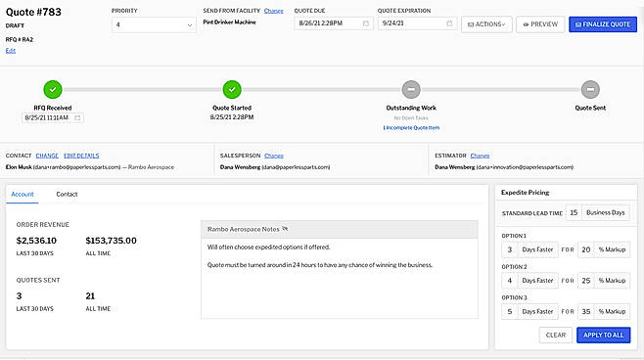Change the Estimator

480,156
